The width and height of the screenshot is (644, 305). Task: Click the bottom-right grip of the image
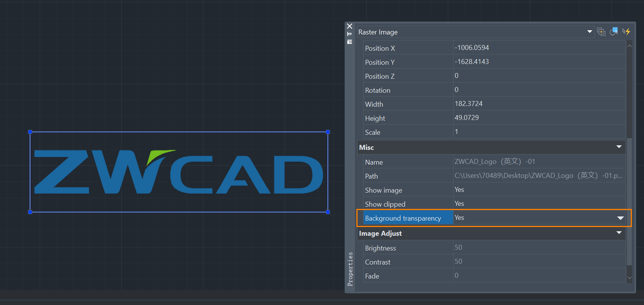pyautogui.click(x=328, y=212)
